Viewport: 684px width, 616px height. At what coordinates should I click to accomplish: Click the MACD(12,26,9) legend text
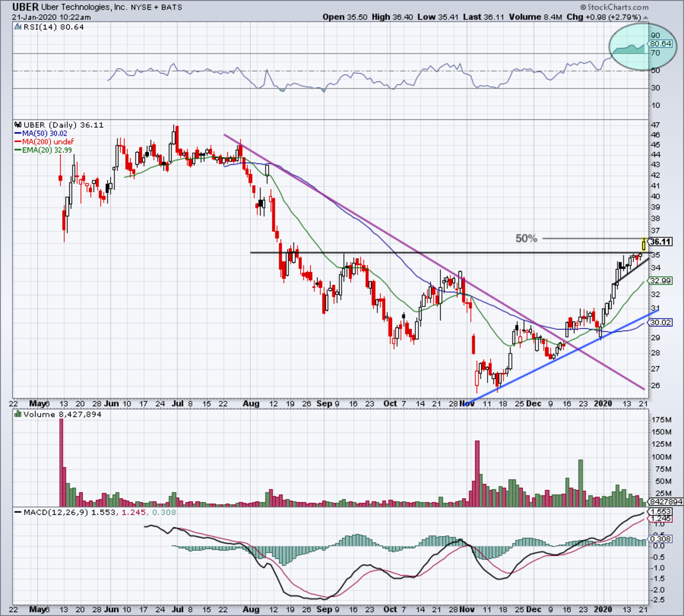click(x=54, y=512)
